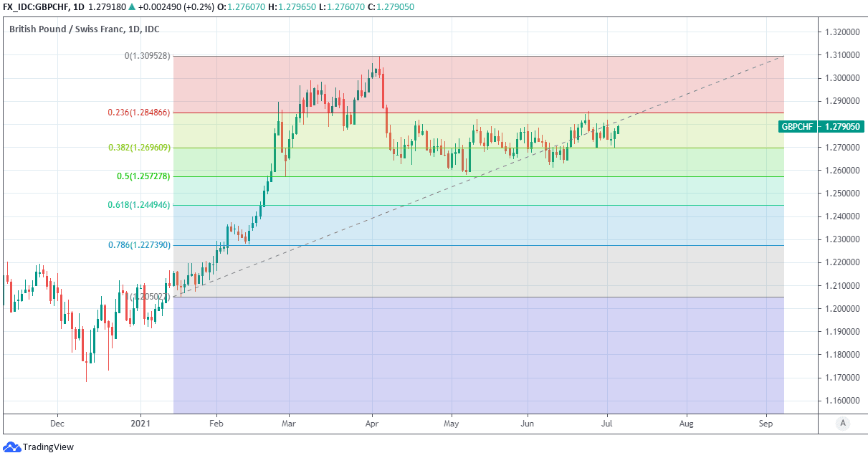Select the 0.382 (1.269609) Fibonacci level label
This screenshot has height=453, width=868.
pyautogui.click(x=139, y=148)
